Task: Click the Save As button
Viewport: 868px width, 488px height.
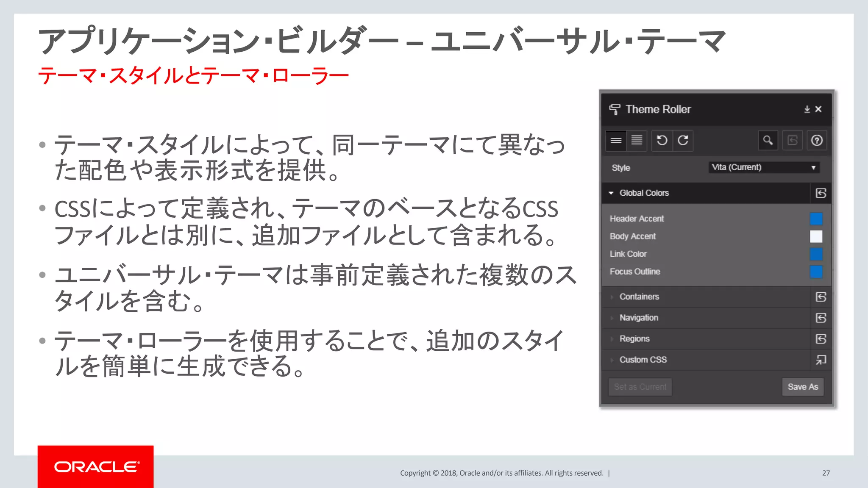Action: point(803,387)
